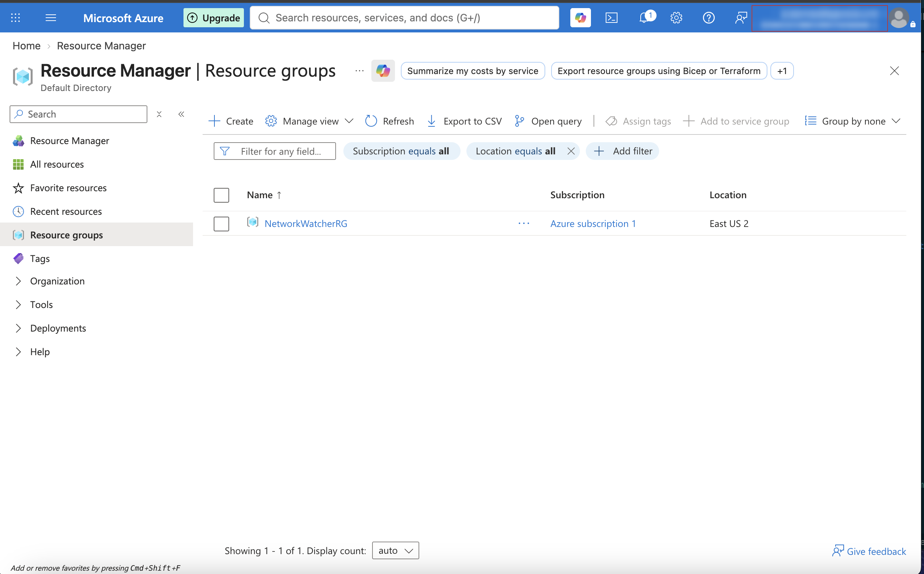924x574 pixels.
Task: Click the East US 2 location cell
Action: (x=729, y=224)
